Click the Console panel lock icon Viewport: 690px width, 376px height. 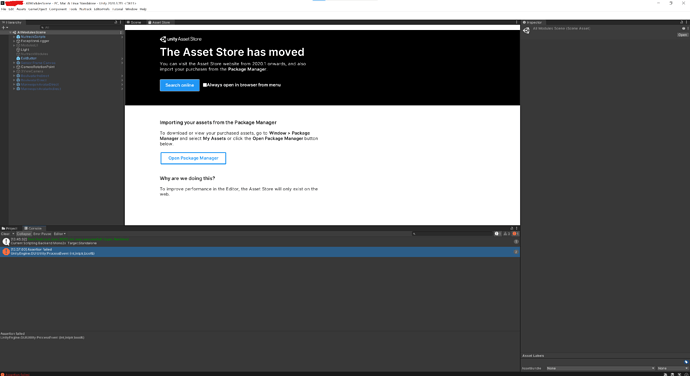pos(512,228)
